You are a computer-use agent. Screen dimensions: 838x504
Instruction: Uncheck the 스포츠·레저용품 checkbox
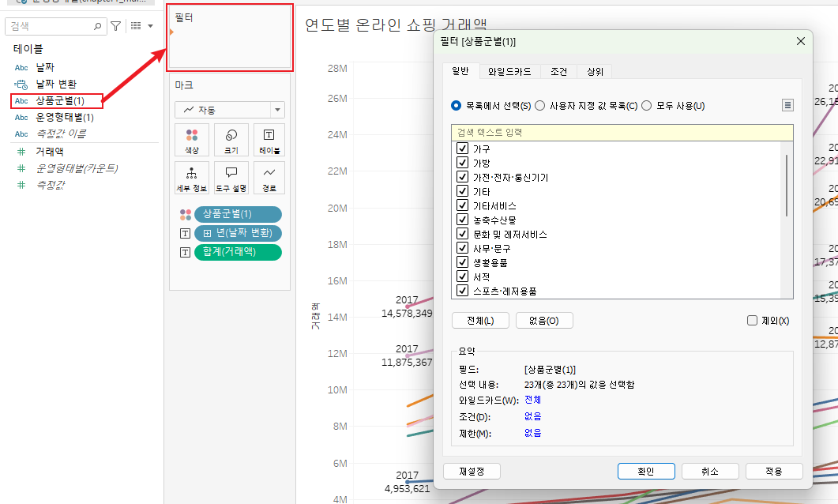click(463, 291)
